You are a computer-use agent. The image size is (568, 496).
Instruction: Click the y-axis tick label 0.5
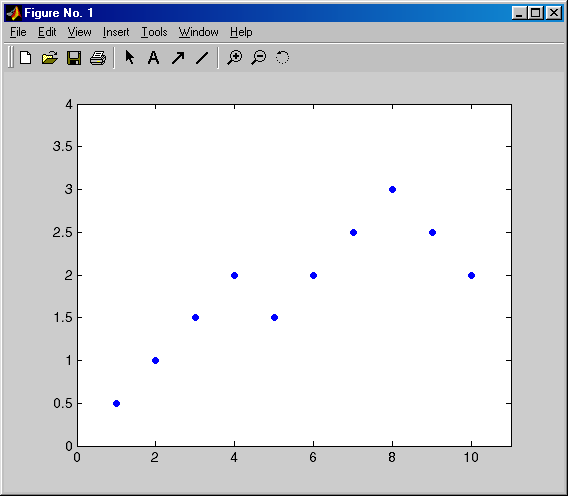63,403
